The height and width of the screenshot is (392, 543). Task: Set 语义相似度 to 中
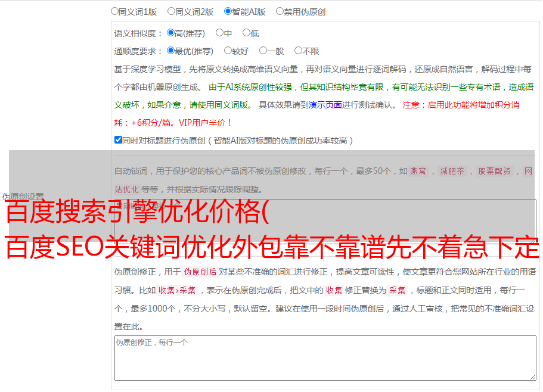coord(219,33)
